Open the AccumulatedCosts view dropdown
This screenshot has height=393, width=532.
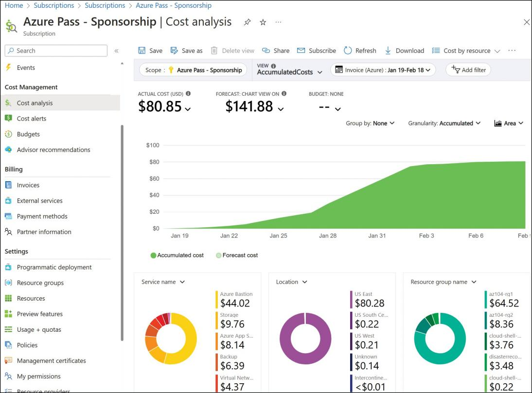(x=289, y=72)
